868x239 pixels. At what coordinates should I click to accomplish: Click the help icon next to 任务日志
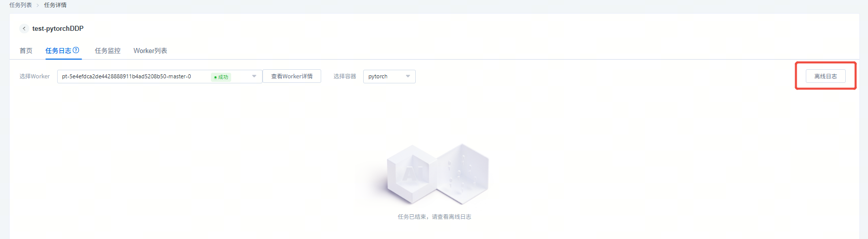point(76,50)
